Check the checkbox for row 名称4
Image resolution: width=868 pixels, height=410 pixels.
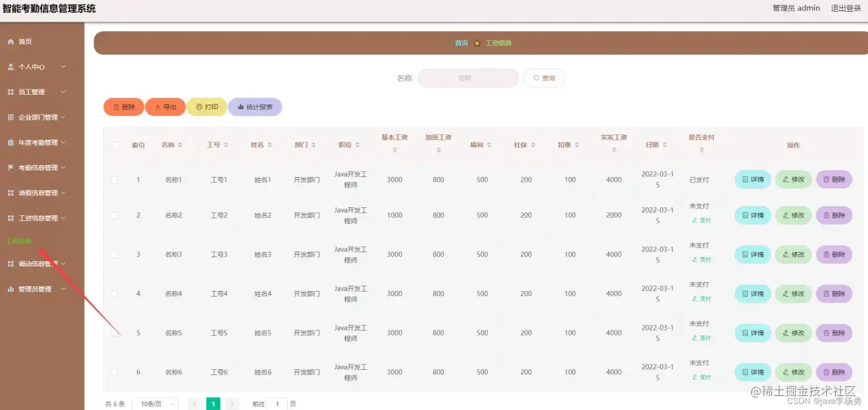pos(115,294)
